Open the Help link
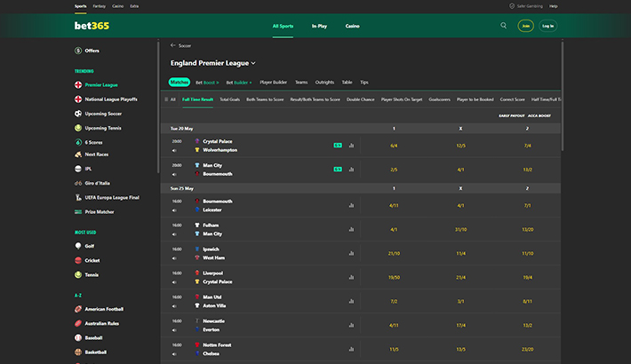631x364 pixels. coord(554,6)
